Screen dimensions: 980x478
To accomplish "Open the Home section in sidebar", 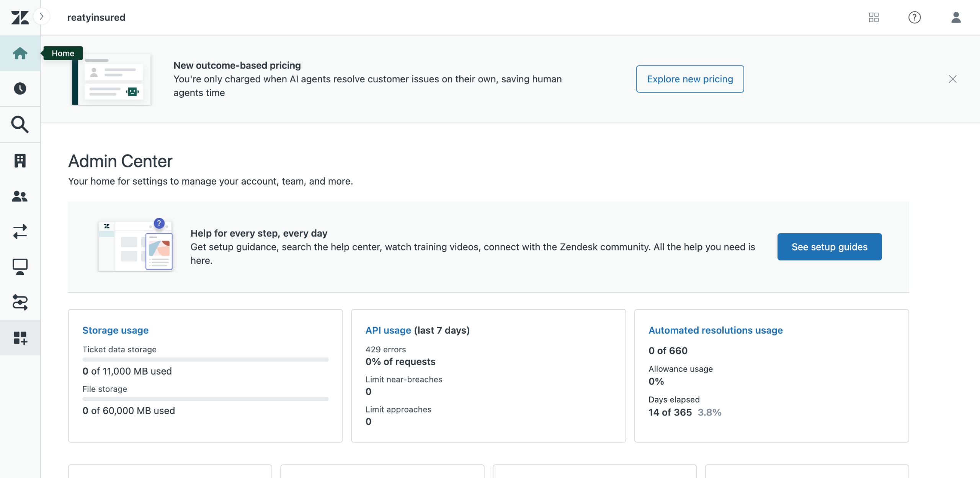I will (20, 53).
